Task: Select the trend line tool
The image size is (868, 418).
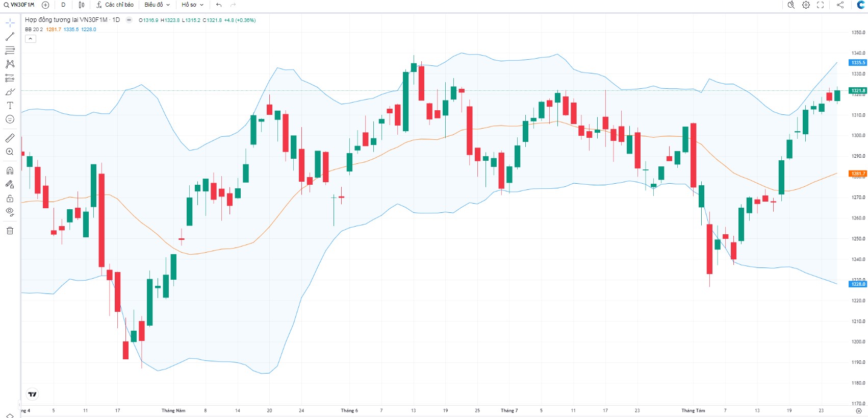Action: click(x=10, y=37)
